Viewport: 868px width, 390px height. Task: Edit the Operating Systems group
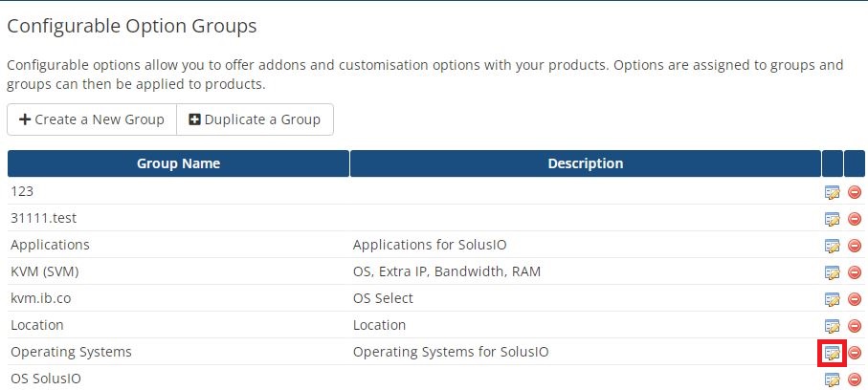click(833, 353)
